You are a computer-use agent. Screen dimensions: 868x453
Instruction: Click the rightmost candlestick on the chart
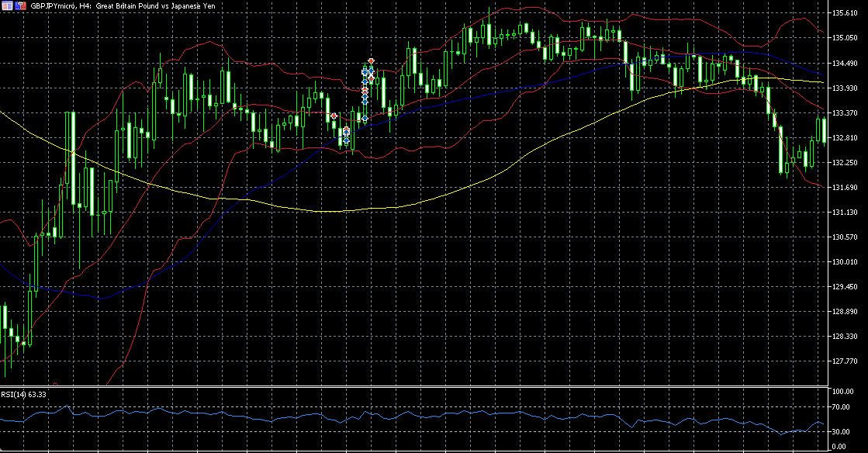click(x=822, y=129)
